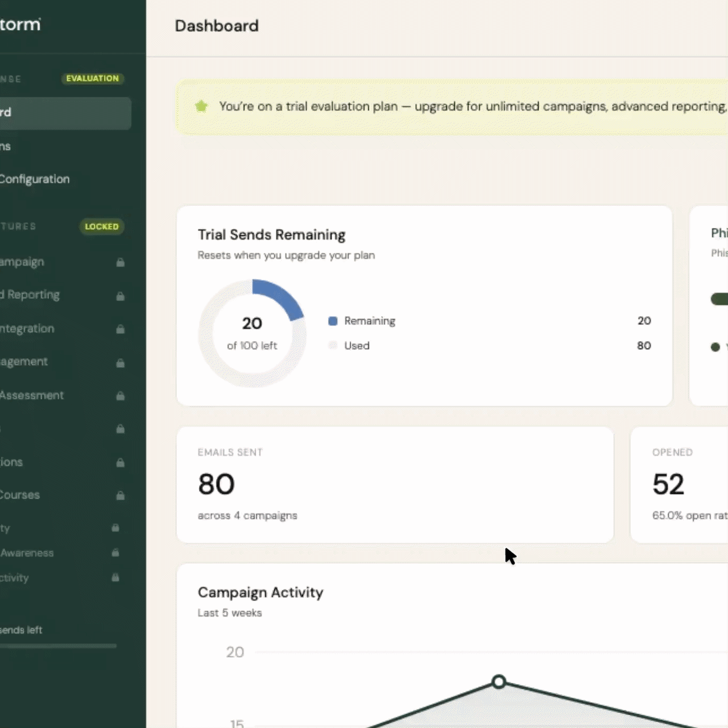Click the blue Remaining legend swatch

point(333,321)
